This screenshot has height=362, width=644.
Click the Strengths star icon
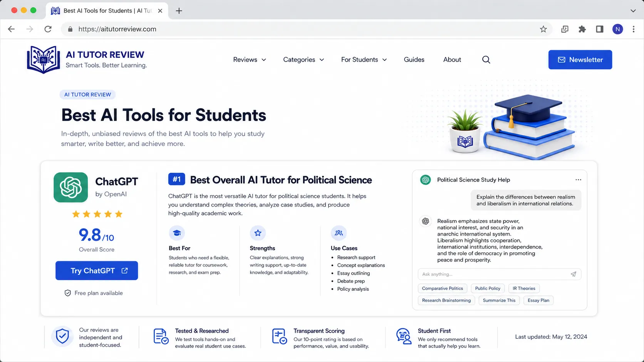pos(258,233)
